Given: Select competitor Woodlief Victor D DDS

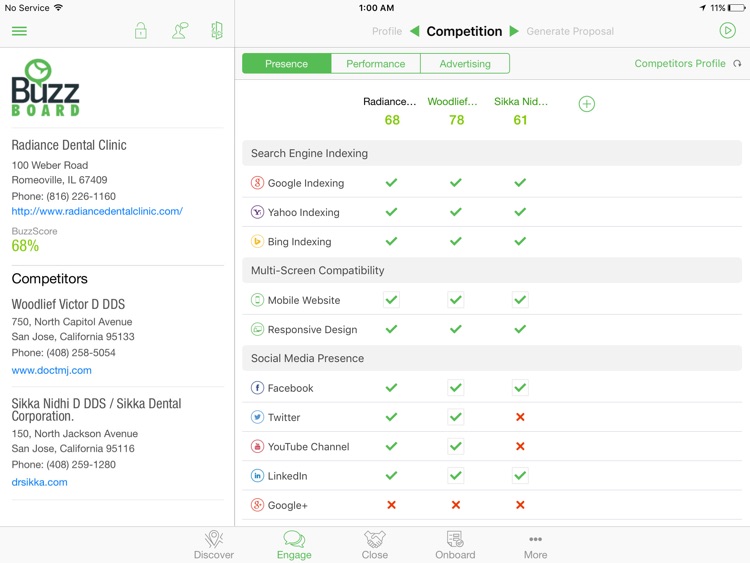Looking at the screenshot, I should 68,304.
